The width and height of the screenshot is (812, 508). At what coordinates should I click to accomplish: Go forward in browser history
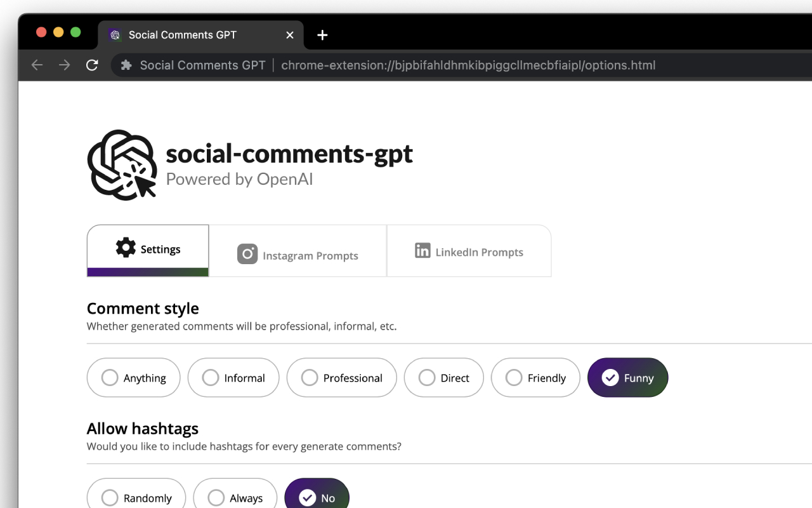pos(64,65)
